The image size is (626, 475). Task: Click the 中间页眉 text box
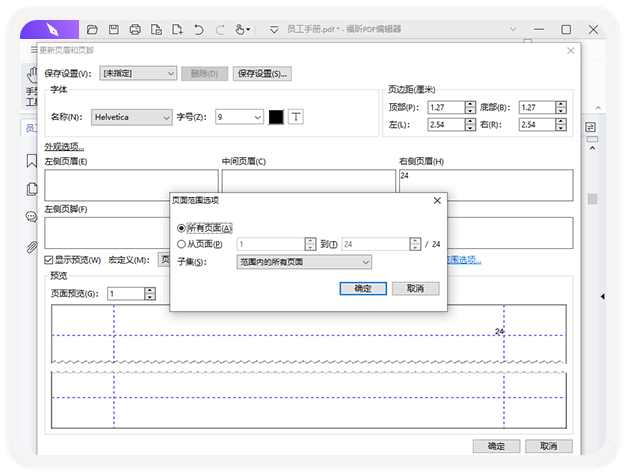pos(309,181)
